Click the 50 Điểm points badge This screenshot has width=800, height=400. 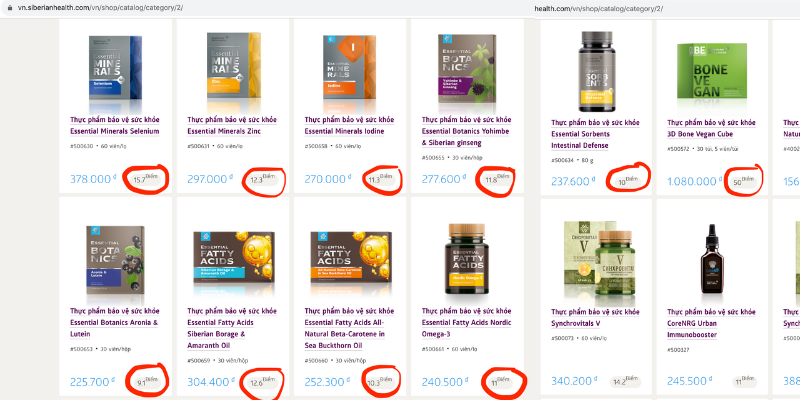pos(742,181)
